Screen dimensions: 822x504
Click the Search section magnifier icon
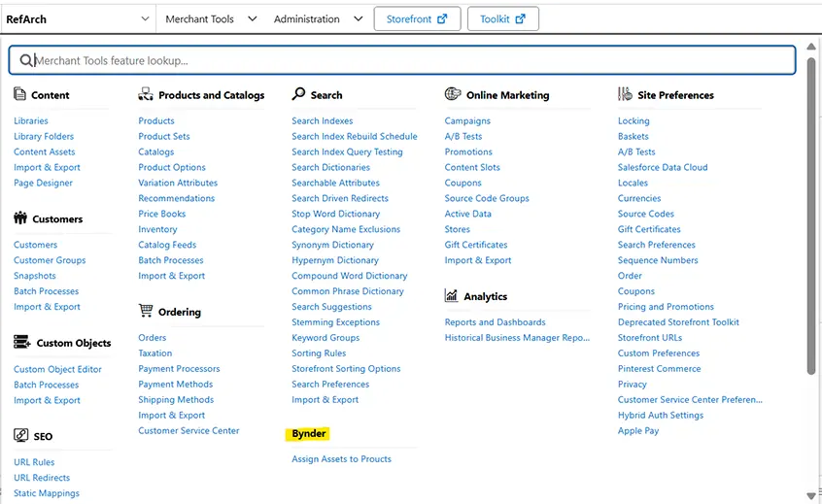[x=298, y=94]
